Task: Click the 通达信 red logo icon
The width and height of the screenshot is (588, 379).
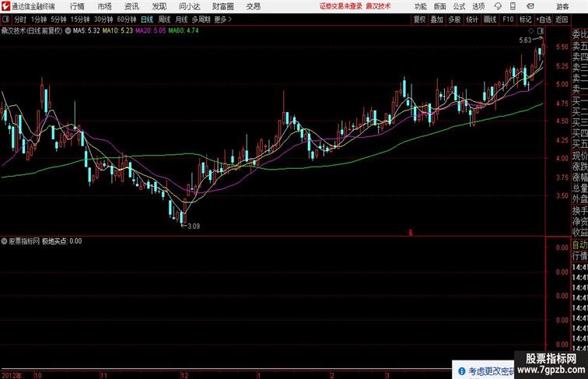Action: 5,6
